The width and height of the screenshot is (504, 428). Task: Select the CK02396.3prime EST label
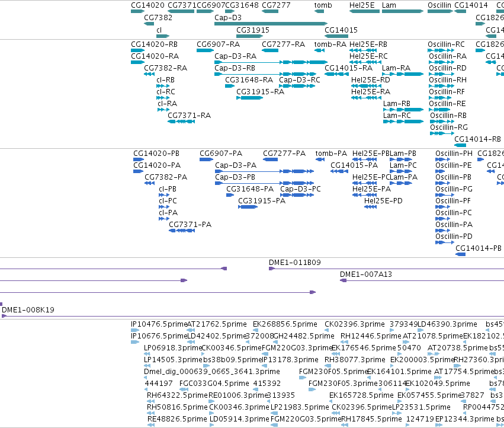click(x=355, y=324)
